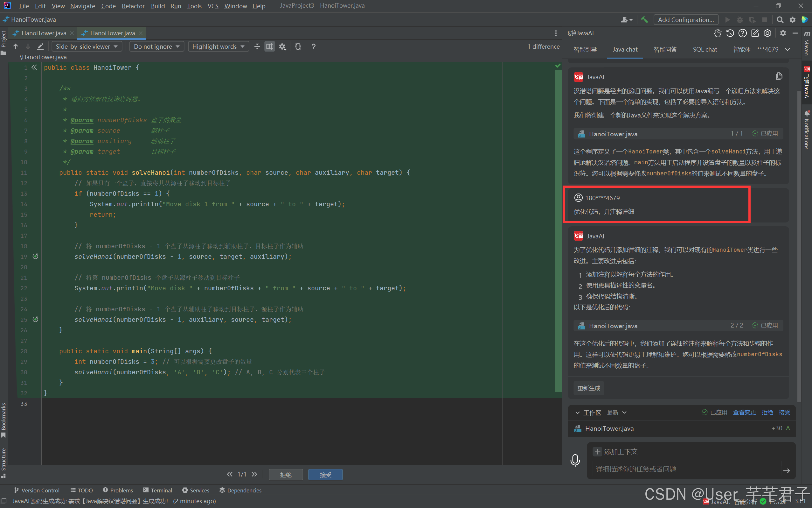Viewport: 812px width, 508px height.
Task: Click the 重新生成 regenerate button
Action: point(589,388)
